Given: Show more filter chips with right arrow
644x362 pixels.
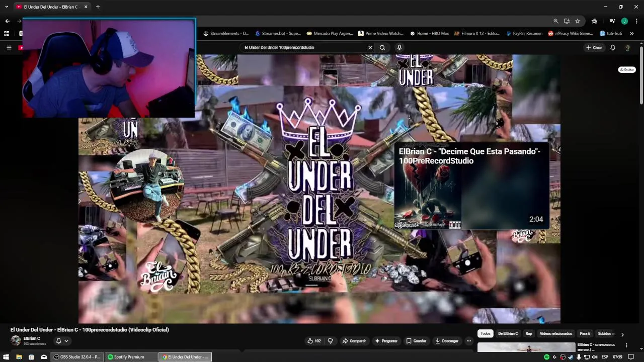Looking at the screenshot, I should (x=622, y=334).
